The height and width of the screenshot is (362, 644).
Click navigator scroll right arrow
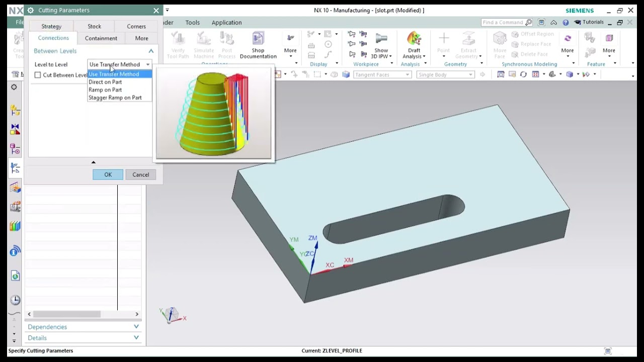(137, 314)
